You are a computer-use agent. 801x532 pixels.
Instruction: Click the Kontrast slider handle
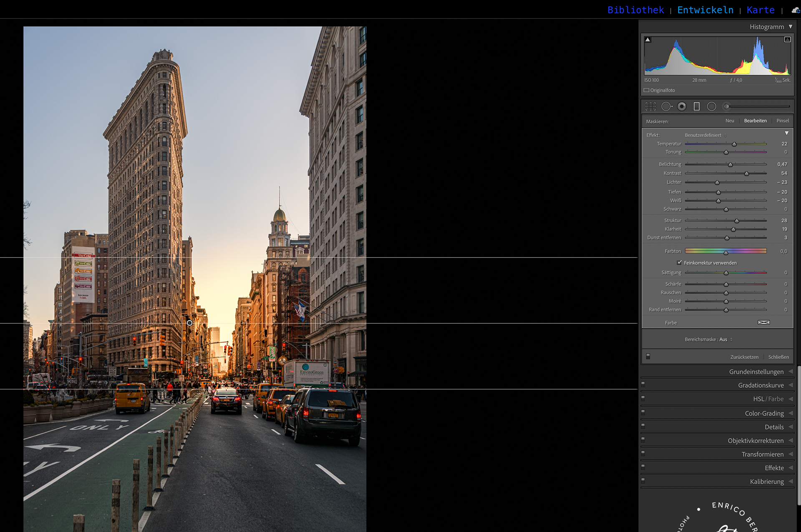[x=746, y=173]
